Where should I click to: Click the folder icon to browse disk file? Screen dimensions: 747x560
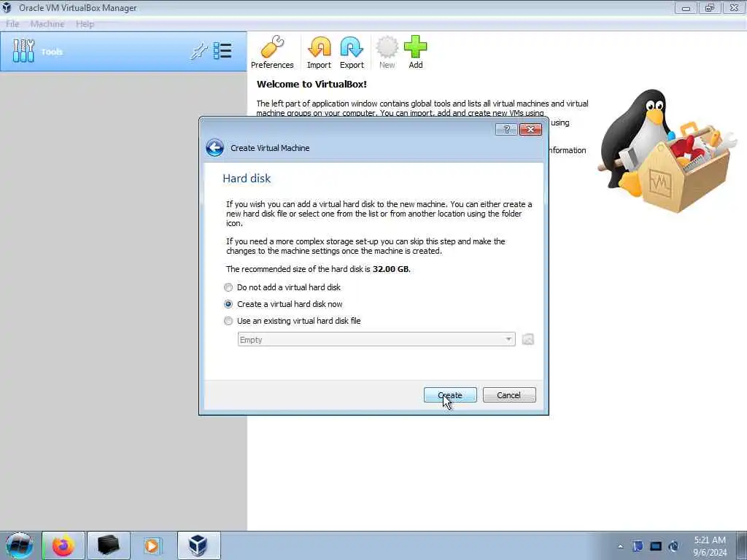[x=528, y=340]
